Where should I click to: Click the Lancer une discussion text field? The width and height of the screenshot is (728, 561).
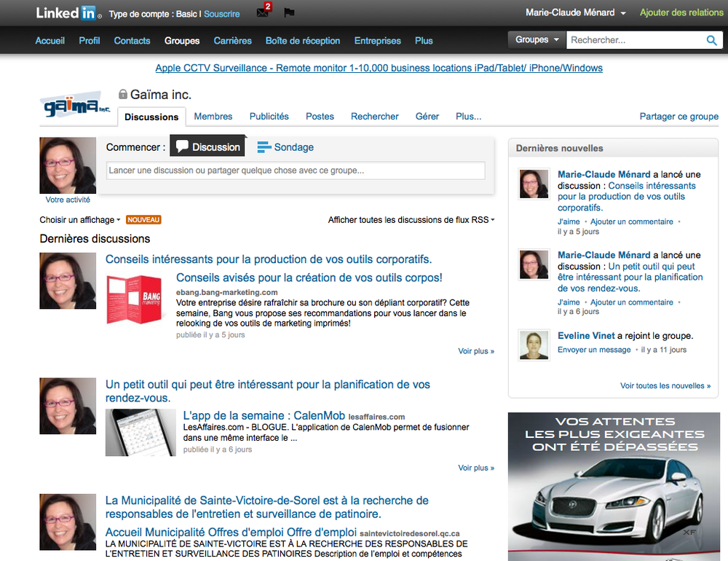click(x=296, y=171)
